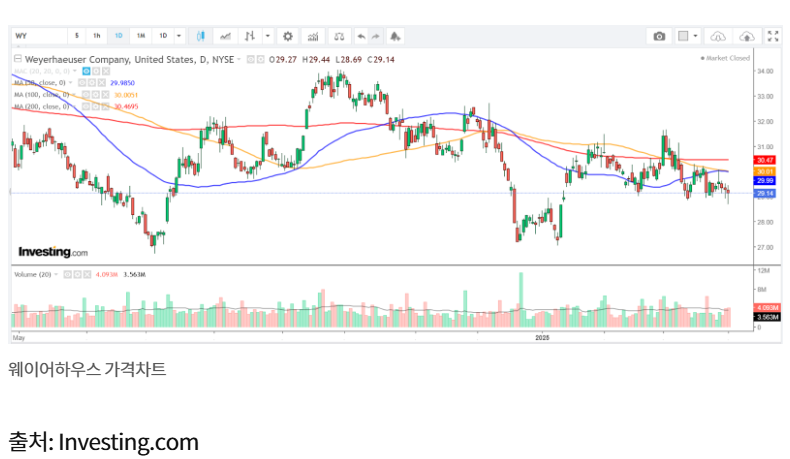Open the settings icon for the MAC indicator
The height and width of the screenshot is (459, 790).
(x=96, y=71)
